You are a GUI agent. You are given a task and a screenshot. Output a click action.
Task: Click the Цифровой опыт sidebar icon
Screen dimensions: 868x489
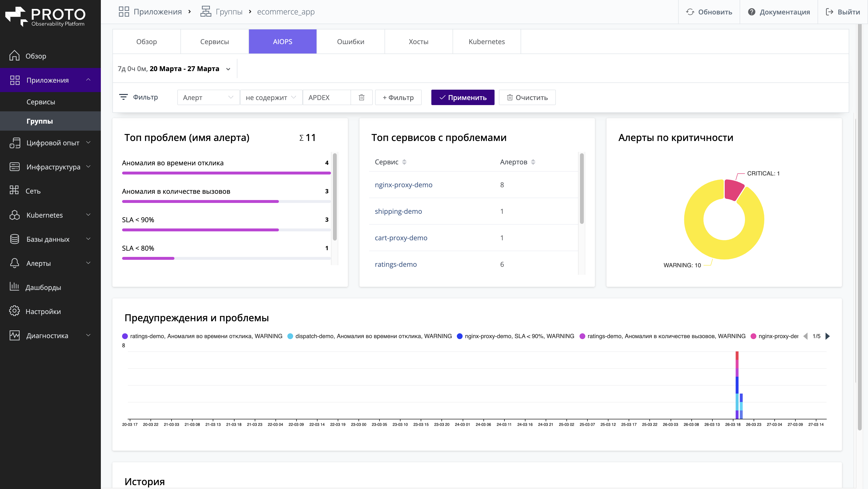click(x=15, y=143)
